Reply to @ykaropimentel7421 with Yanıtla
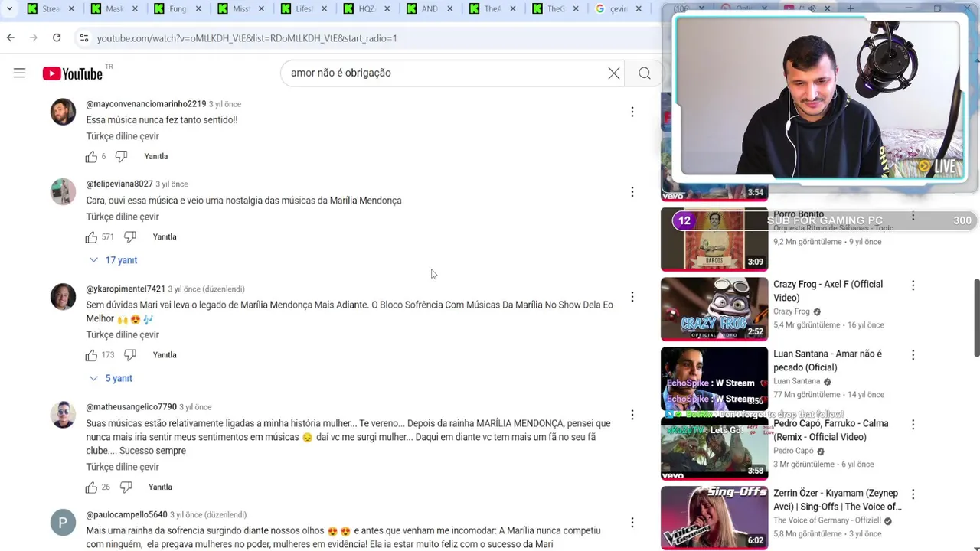This screenshot has height=551, width=980. pyautogui.click(x=165, y=355)
